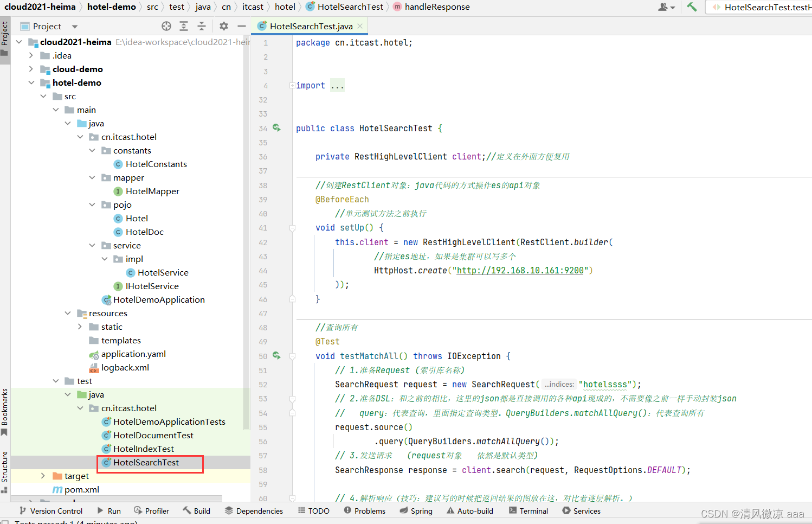This screenshot has width=812, height=524.
Task: Click the Expand All icon in Project panel
Action: click(x=184, y=26)
